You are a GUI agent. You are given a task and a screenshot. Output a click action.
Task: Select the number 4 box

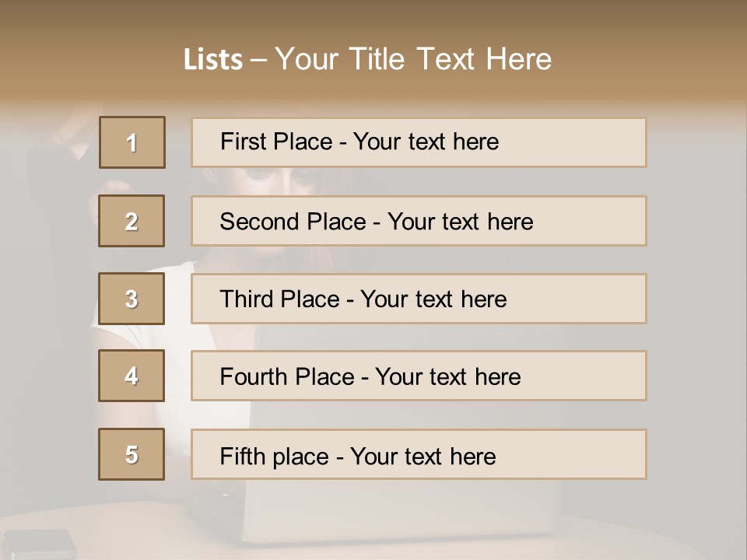(x=132, y=376)
